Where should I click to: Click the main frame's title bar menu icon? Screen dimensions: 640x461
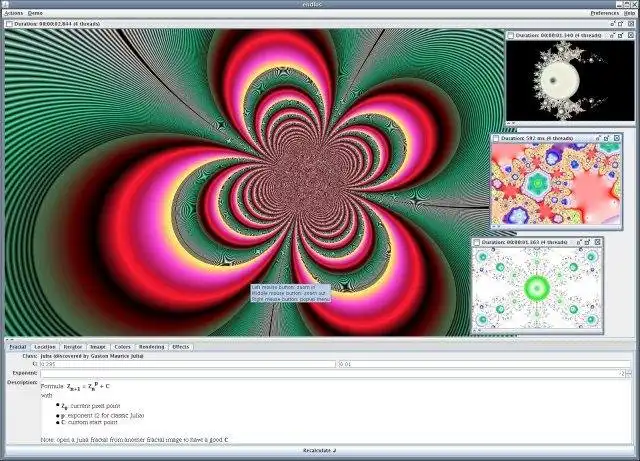(x=9, y=24)
